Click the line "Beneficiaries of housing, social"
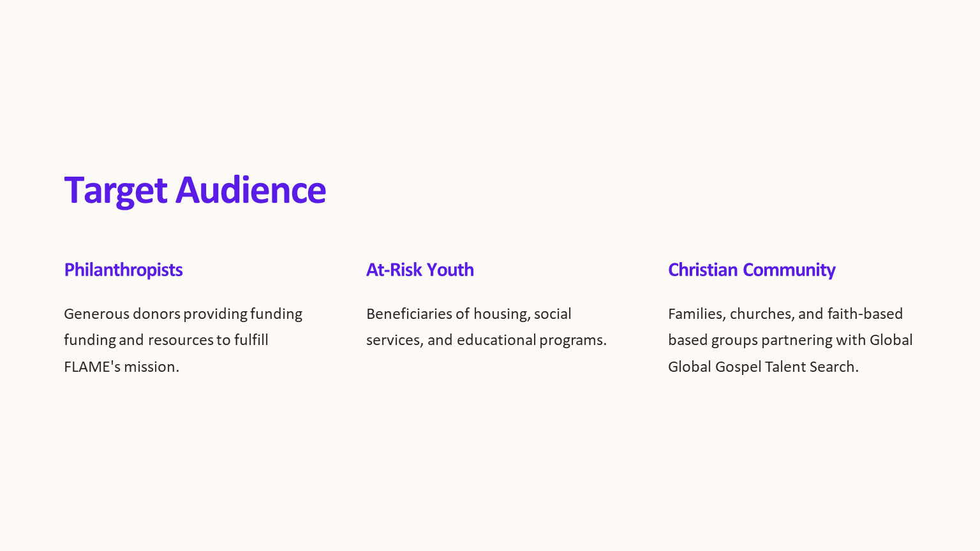980x551 pixels. (x=468, y=314)
